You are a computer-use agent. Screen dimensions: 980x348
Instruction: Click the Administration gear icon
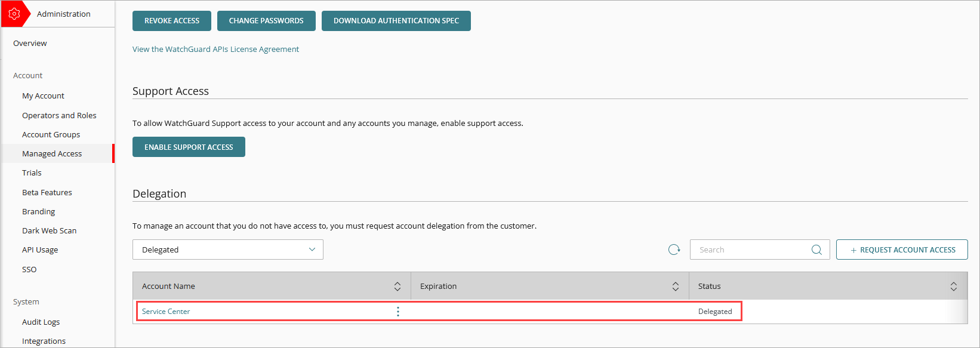tap(14, 14)
